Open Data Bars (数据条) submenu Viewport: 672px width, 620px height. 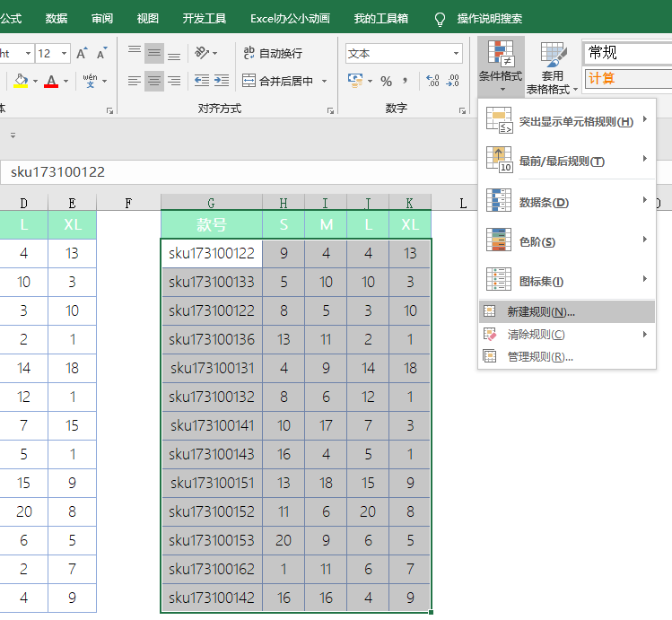click(x=544, y=202)
